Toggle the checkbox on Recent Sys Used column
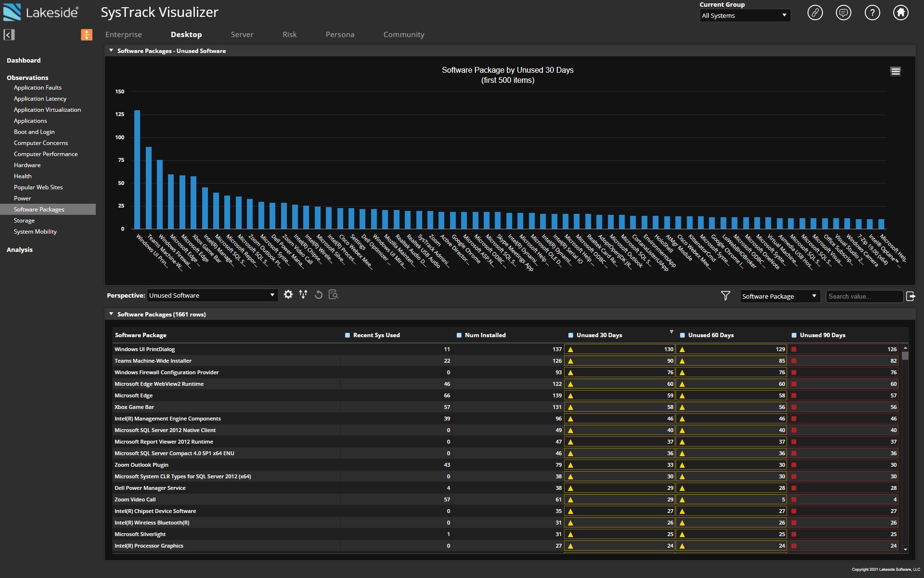This screenshot has height=578, width=924. pyautogui.click(x=347, y=335)
